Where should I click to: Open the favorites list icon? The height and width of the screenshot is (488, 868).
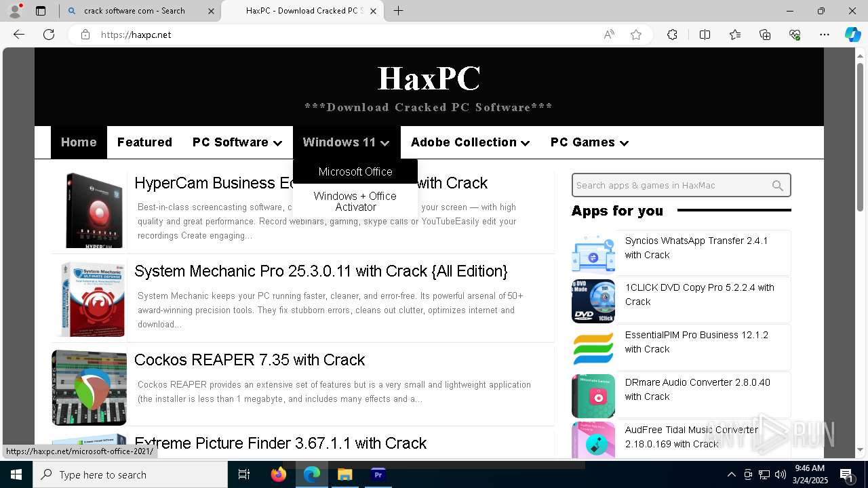tap(735, 35)
